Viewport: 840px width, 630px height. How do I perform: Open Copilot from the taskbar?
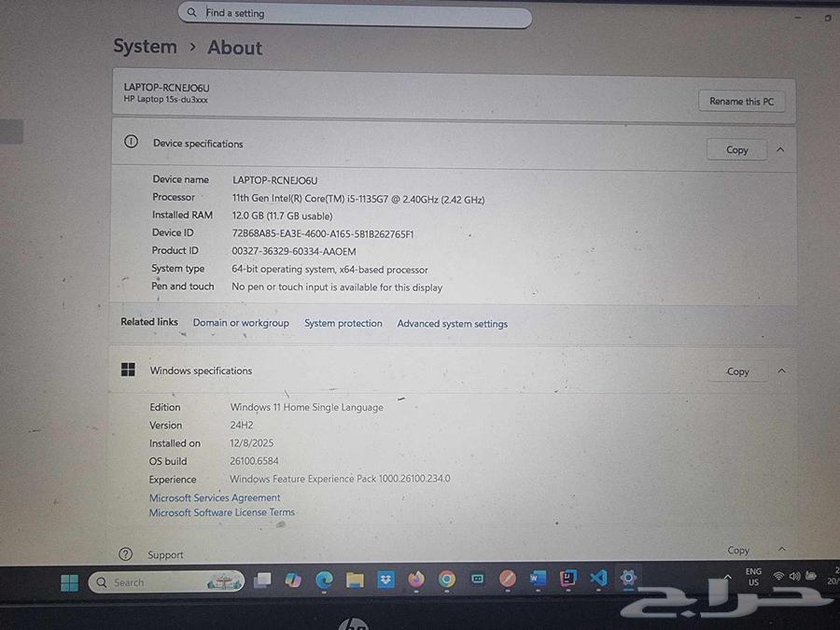[293, 580]
